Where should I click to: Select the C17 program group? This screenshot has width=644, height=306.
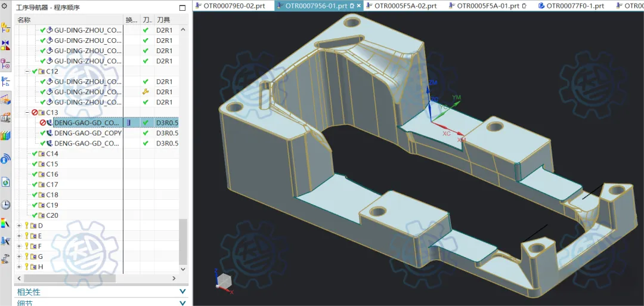[x=52, y=184]
